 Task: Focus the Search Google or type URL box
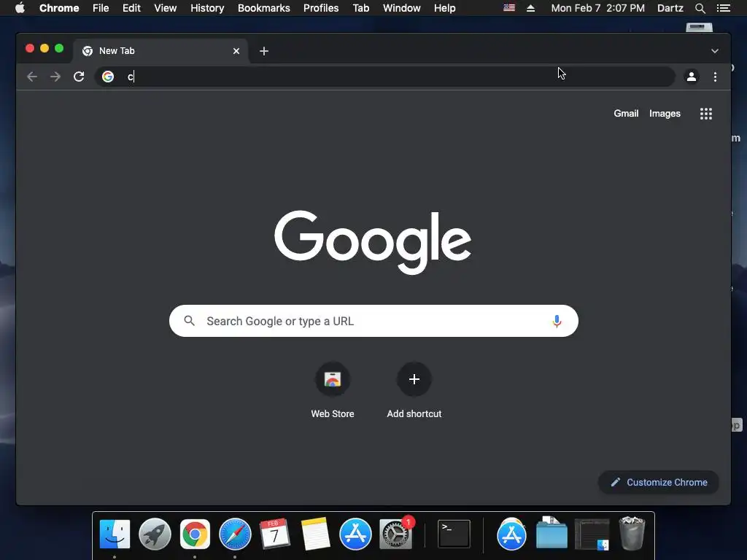tap(373, 321)
